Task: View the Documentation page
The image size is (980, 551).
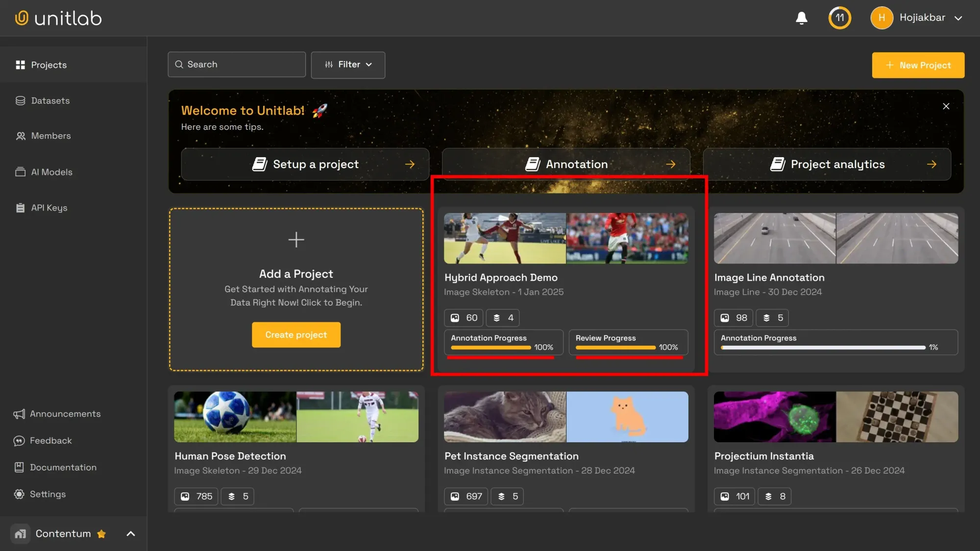Action: (63, 467)
